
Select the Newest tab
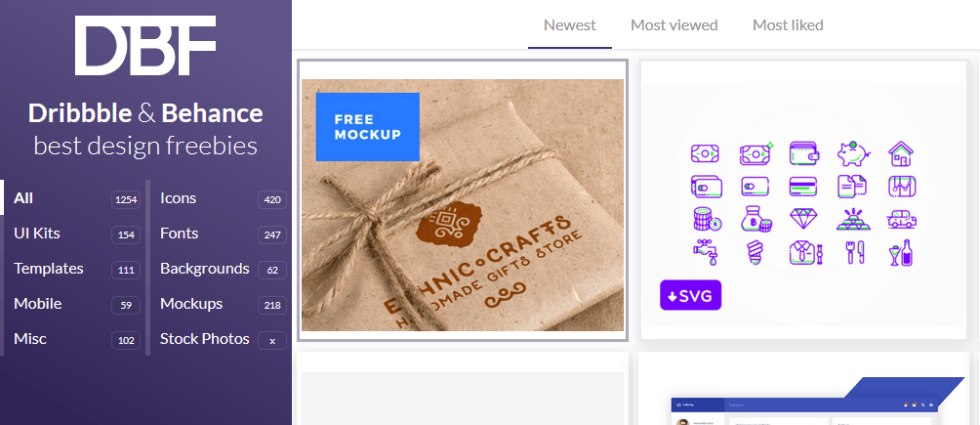[570, 25]
